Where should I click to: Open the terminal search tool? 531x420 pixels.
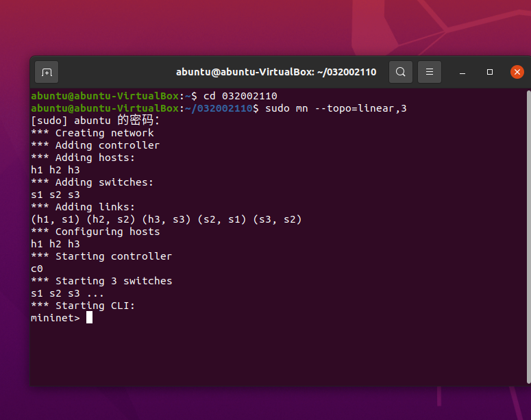point(401,72)
